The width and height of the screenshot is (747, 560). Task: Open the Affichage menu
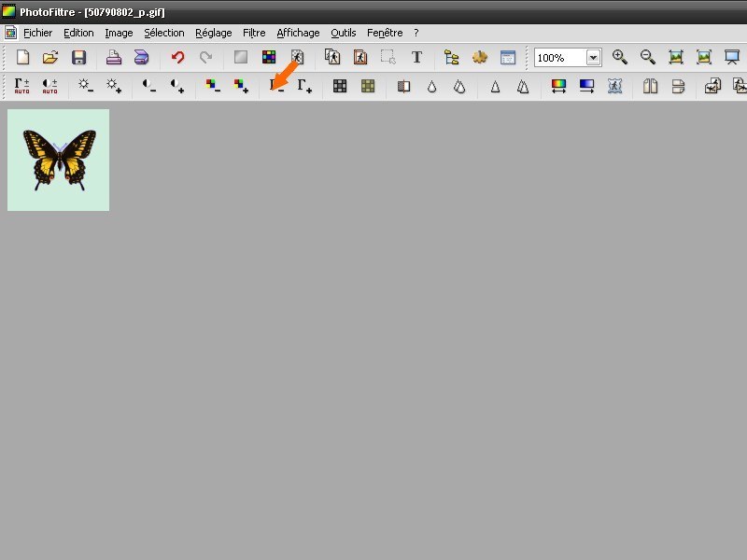298,33
